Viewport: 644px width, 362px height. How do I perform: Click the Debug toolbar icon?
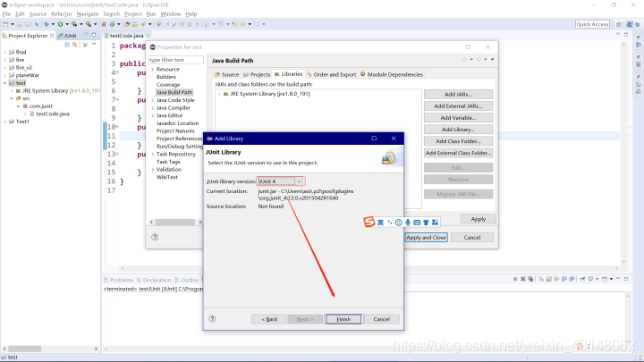47,24
